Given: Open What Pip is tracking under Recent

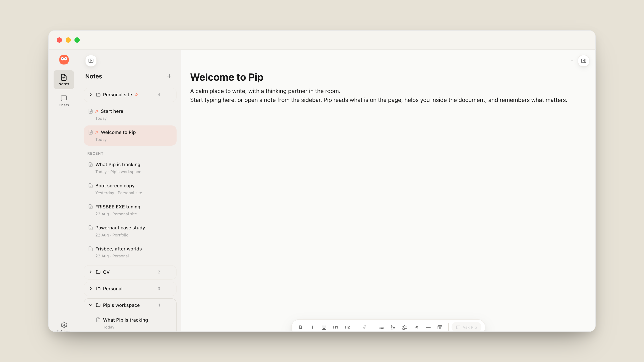Looking at the screenshot, I should pyautogui.click(x=130, y=168).
